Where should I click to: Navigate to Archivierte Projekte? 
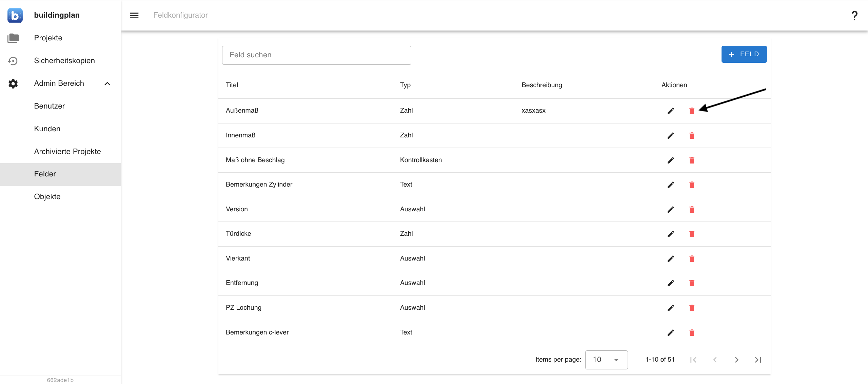point(67,151)
